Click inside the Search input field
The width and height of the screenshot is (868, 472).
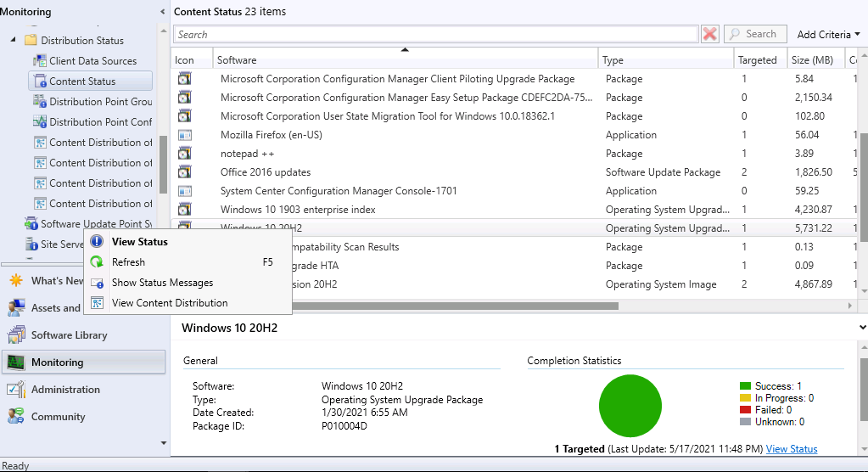point(435,34)
